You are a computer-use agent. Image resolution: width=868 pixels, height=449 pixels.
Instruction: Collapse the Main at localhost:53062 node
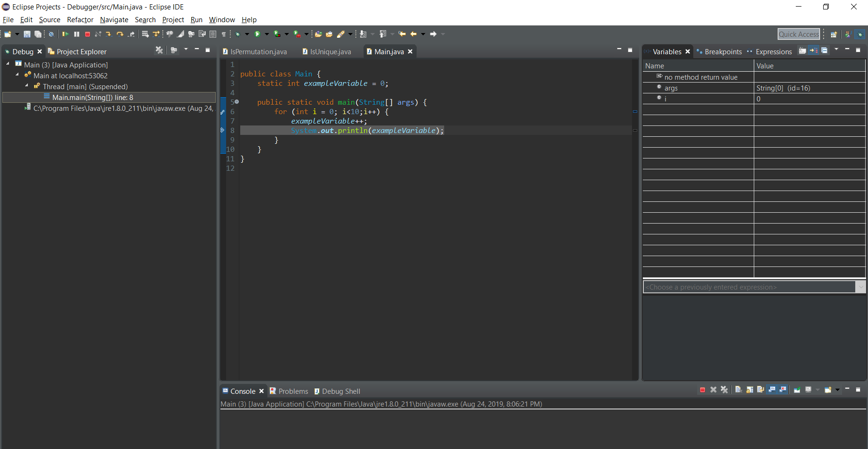(17, 74)
